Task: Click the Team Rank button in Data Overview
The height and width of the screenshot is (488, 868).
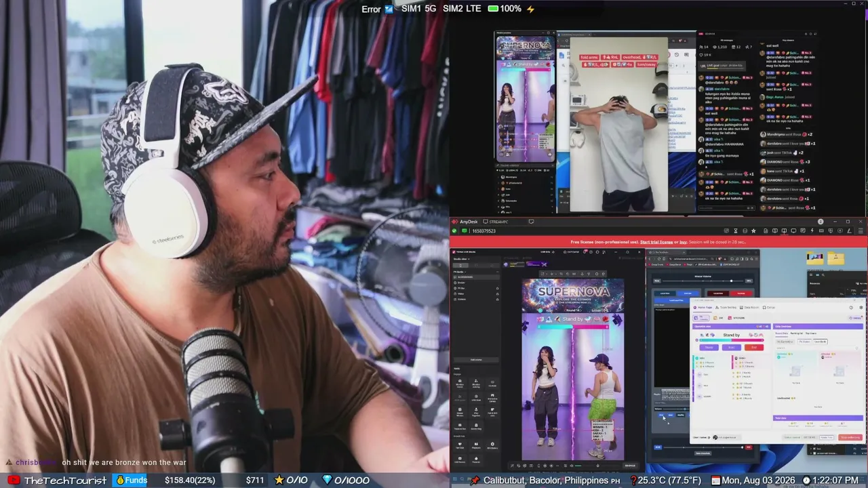Action: coord(821,342)
